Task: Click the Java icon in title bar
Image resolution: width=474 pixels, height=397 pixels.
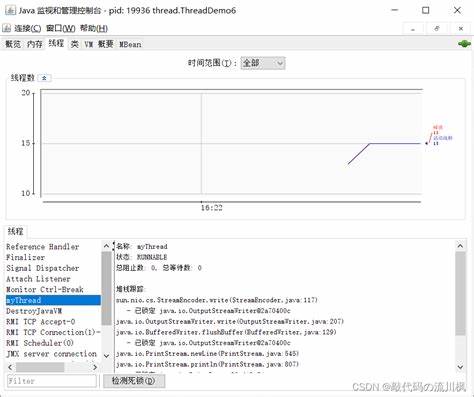Action: pos(10,10)
